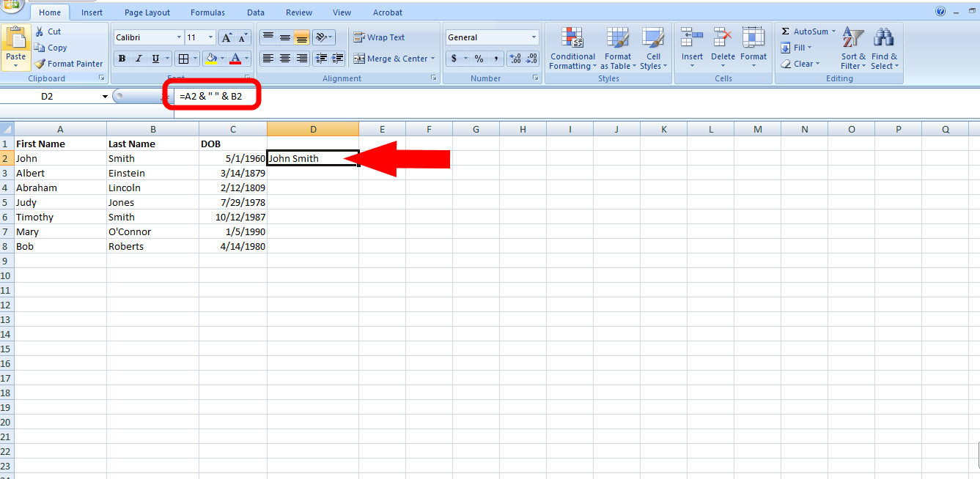Screen dimensions: 980x479
Task: Select the Italic formatting icon
Action: pyautogui.click(x=138, y=59)
